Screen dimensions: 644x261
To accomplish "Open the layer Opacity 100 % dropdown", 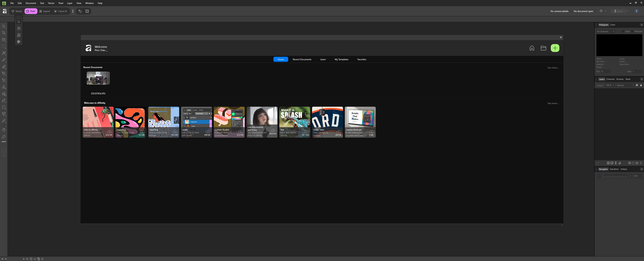I will (610, 85).
